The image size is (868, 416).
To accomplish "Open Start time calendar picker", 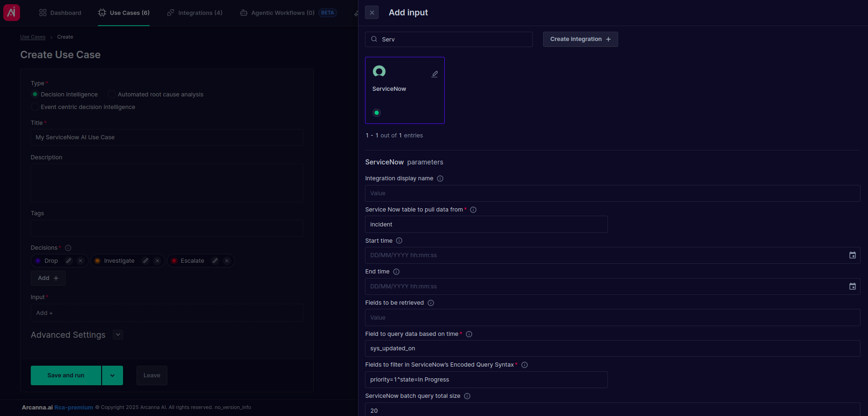I will 853,255.
